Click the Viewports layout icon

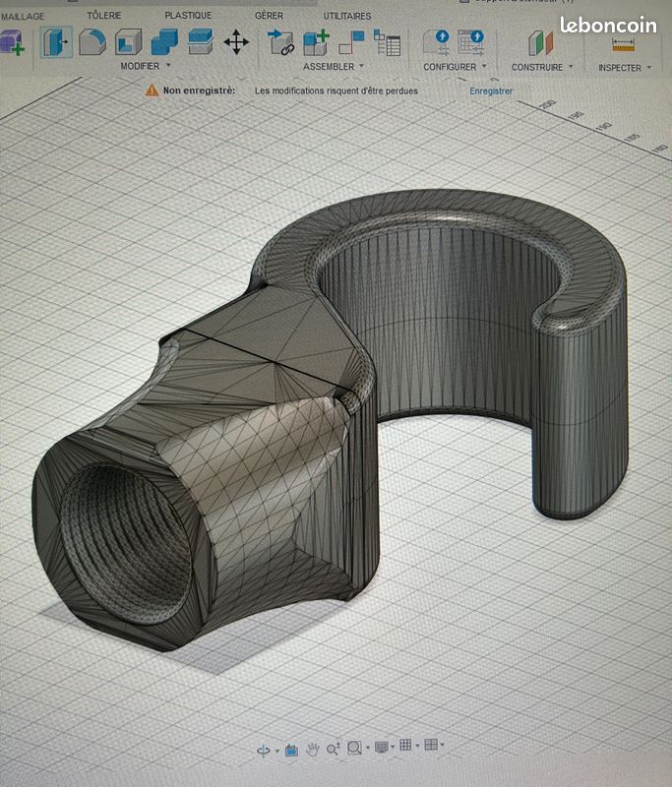tap(431, 745)
